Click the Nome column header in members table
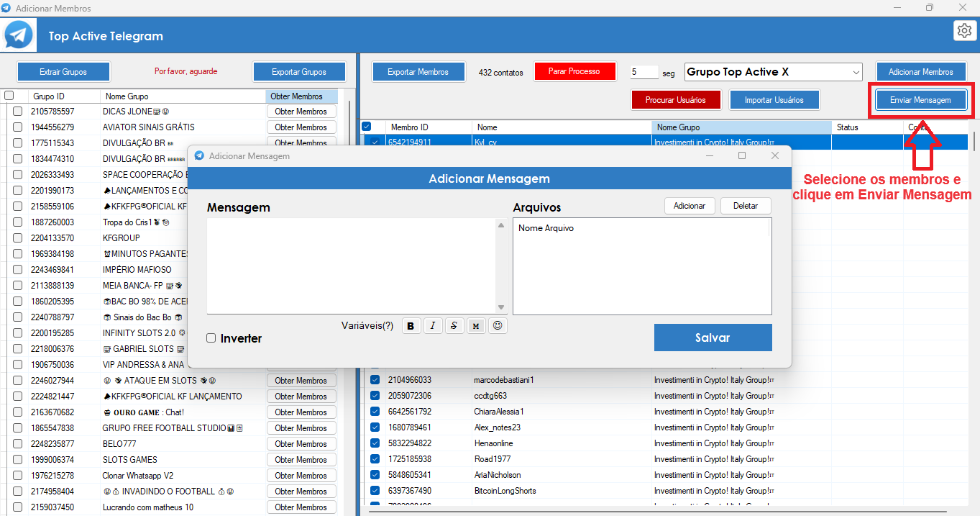This screenshot has width=980, height=516. click(x=562, y=127)
